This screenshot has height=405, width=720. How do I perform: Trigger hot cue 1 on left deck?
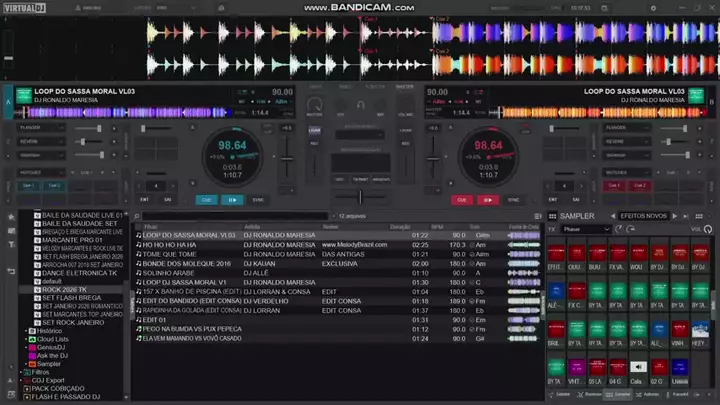[x=28, y=185]
